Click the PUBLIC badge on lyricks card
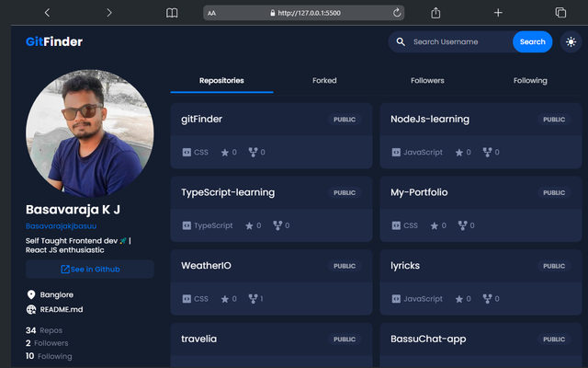Screen dimensions: 588x368 coord(554,266)
